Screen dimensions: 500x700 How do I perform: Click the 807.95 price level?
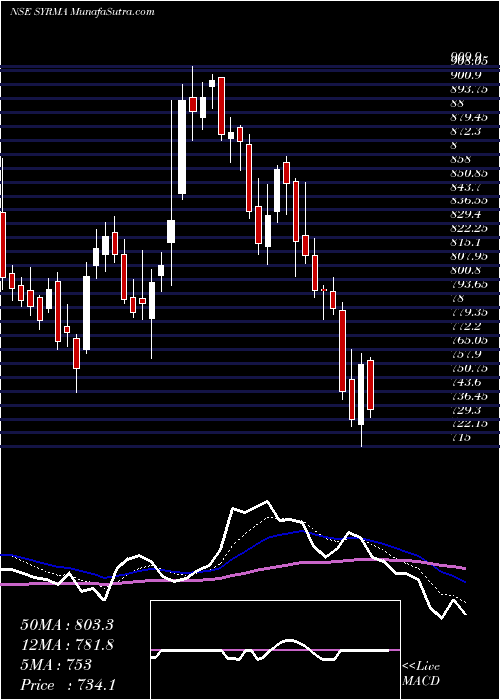coord(468,257)
